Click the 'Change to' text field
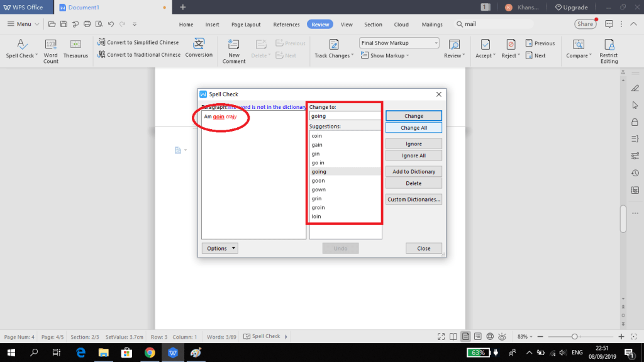This screenshot has height=362, width=644. (x=345, y=116)
